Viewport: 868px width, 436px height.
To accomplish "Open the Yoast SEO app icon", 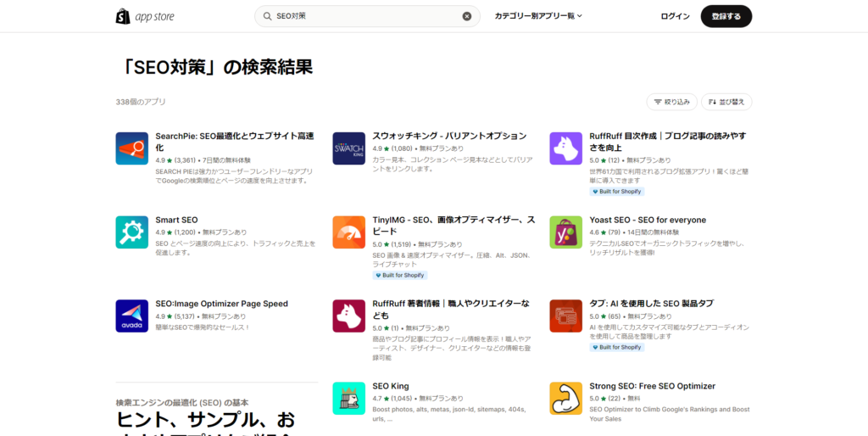I will pyautogui.click(x=565, y=232).
